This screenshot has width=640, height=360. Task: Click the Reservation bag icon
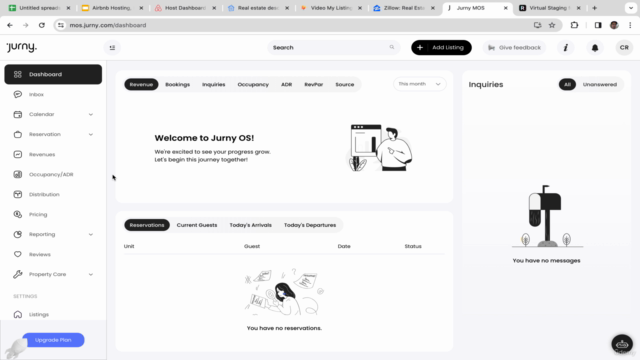18,134
